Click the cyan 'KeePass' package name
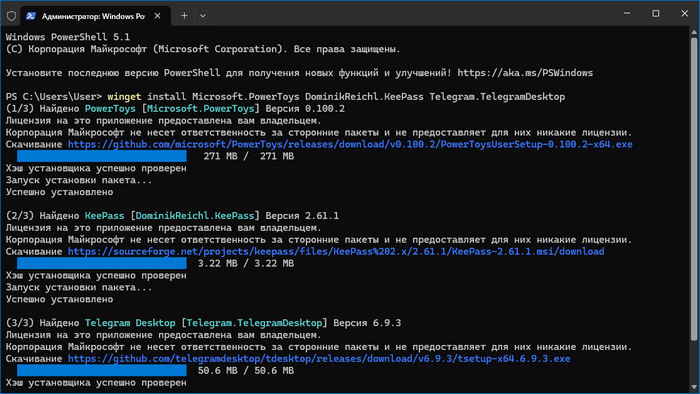700x394 pixels. [104, 216]
